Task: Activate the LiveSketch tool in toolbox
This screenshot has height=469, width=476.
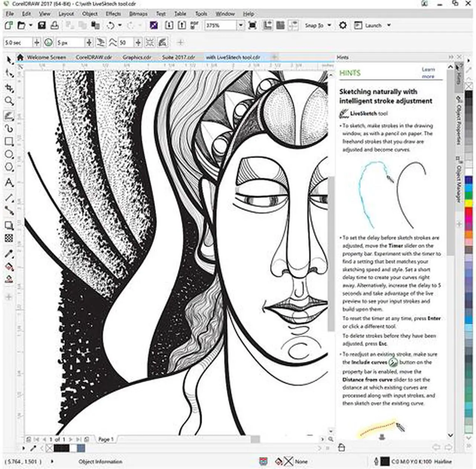Action: [x=9, y=116]
